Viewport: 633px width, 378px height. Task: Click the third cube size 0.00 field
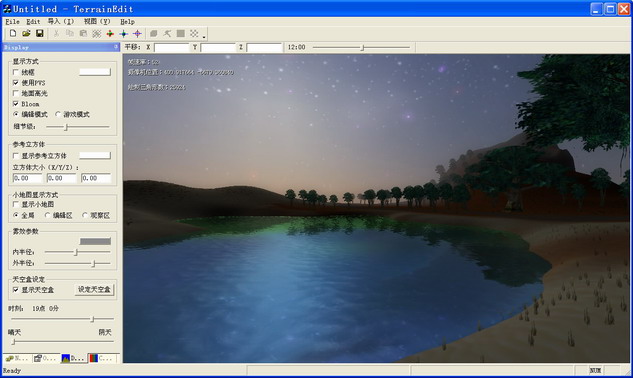pos(96,178)
